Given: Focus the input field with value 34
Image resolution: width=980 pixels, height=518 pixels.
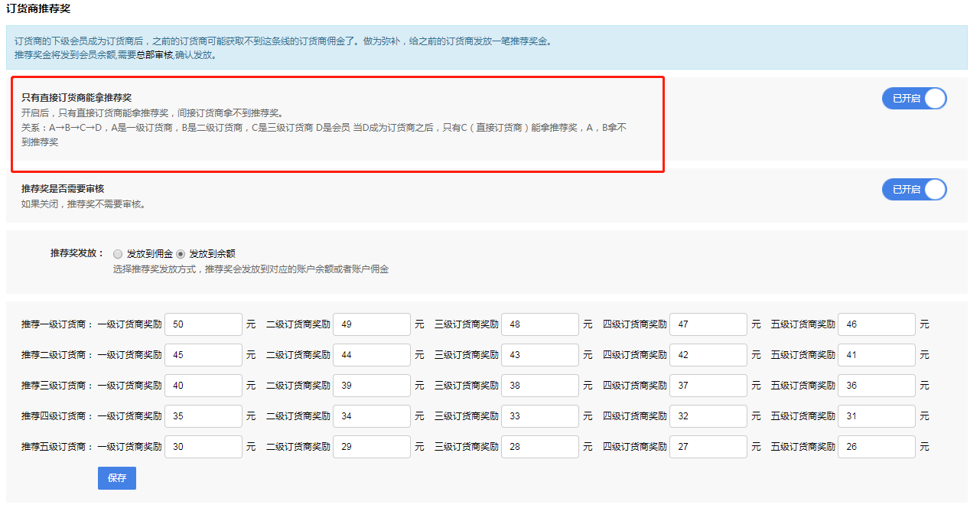Looking at the screenshot, I should click(x=372, y=416).
